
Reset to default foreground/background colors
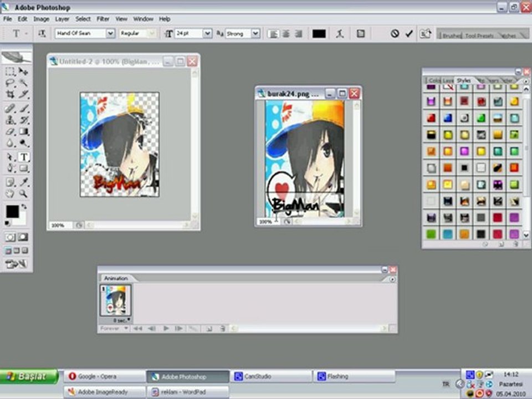tap(7, 223)
